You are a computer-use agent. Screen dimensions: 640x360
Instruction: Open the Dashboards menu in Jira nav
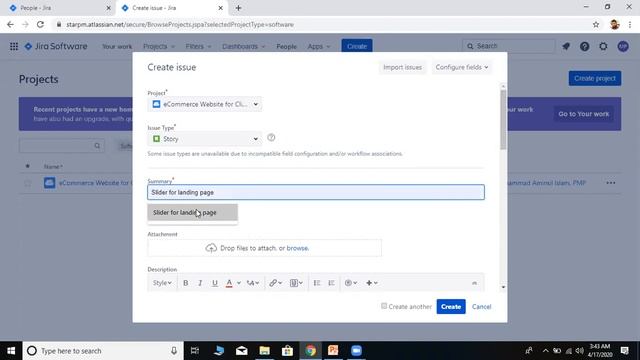click(x=243, y=47)
